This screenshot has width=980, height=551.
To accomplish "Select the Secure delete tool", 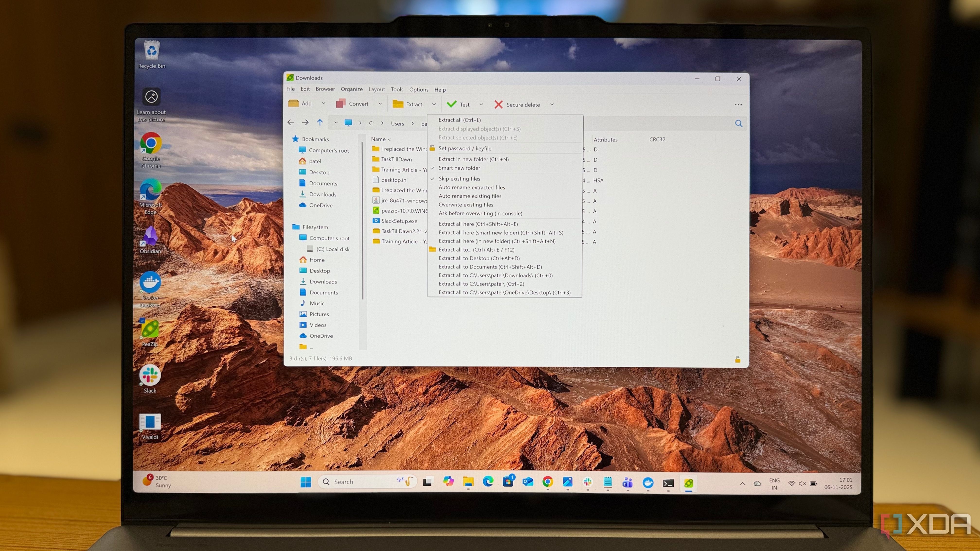I will click(x=518, y=104).
